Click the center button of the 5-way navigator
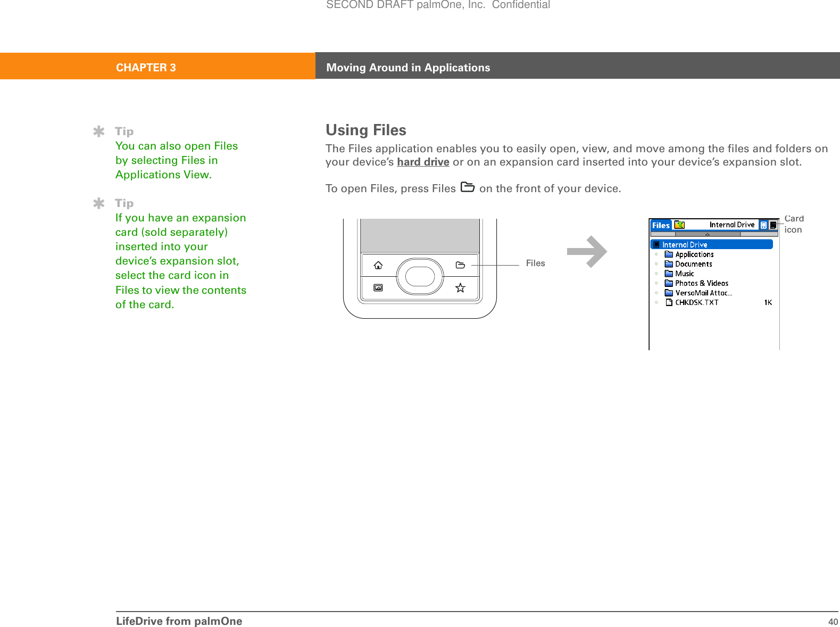 point(420,276)
